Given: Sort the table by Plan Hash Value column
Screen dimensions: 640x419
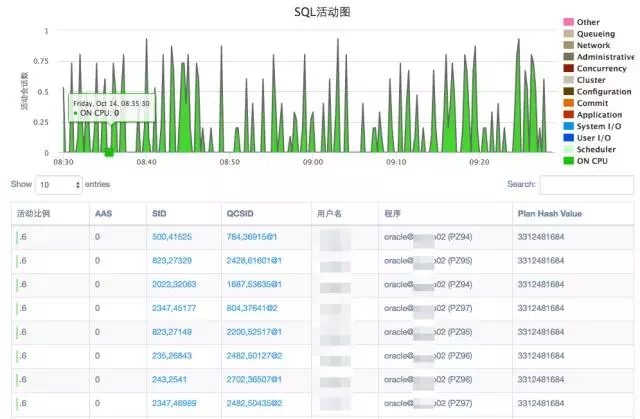Looking at the screenshot, I should (x=549, y=213).
